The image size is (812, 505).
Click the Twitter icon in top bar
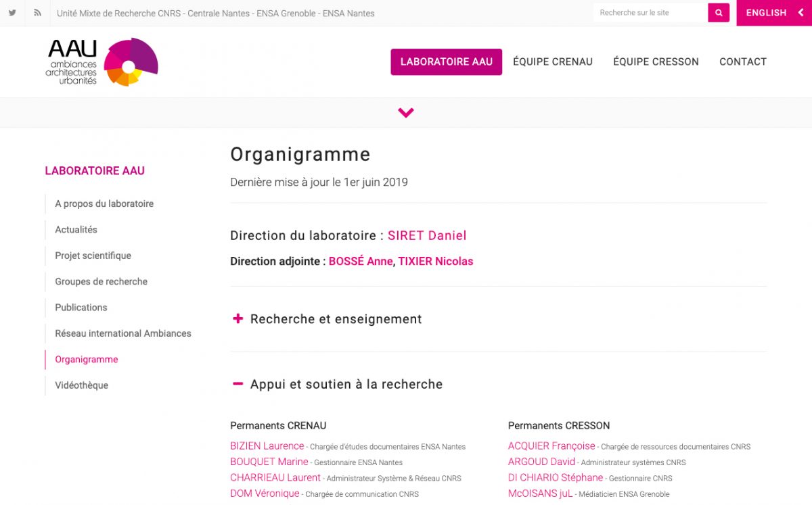(x=12, y=13)
